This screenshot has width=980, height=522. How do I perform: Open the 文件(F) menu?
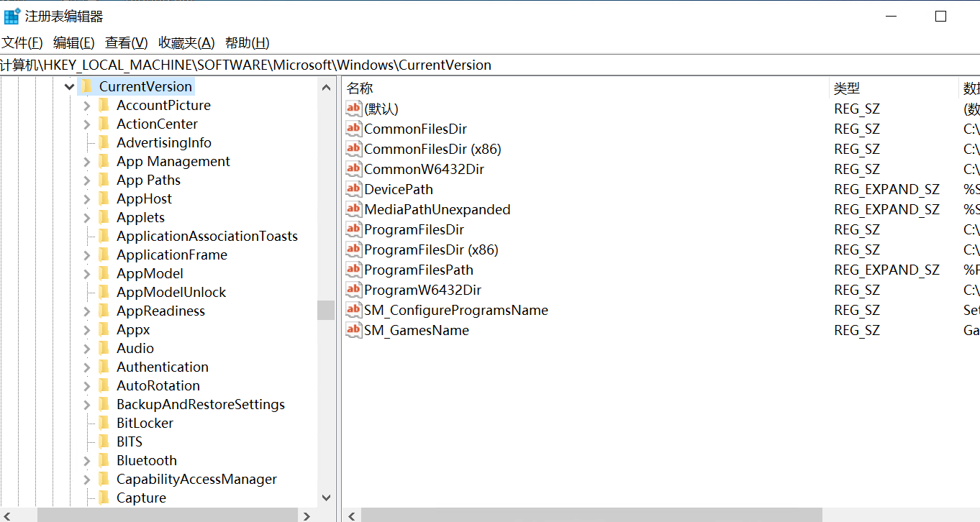(x=22, y=42)
